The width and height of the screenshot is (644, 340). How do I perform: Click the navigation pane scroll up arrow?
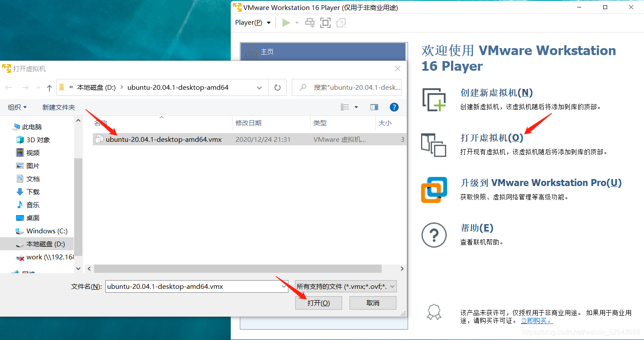pyautogui.click(x=78, y=121)
